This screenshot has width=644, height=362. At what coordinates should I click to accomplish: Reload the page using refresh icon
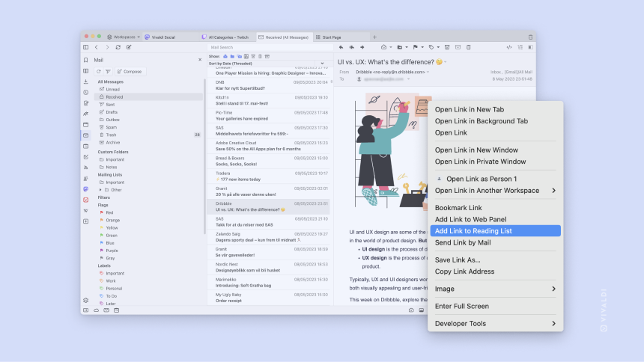pyautogui.click(x=118, y=47)
